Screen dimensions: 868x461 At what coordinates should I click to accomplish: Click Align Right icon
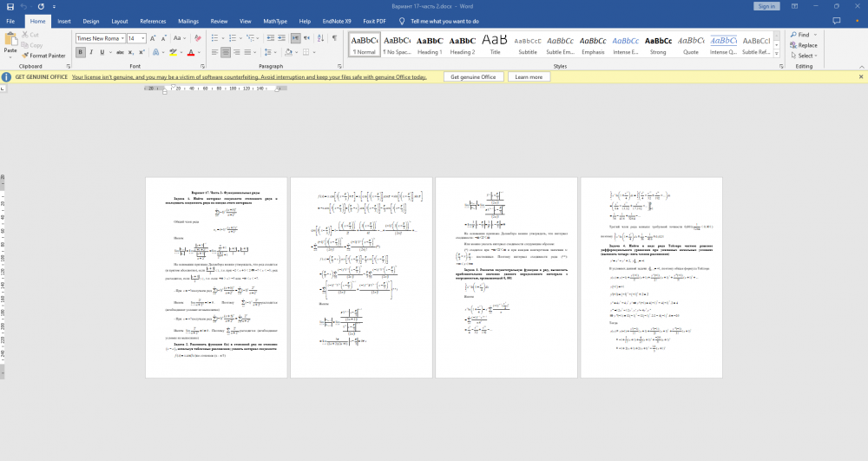click(x=237, y=52)
